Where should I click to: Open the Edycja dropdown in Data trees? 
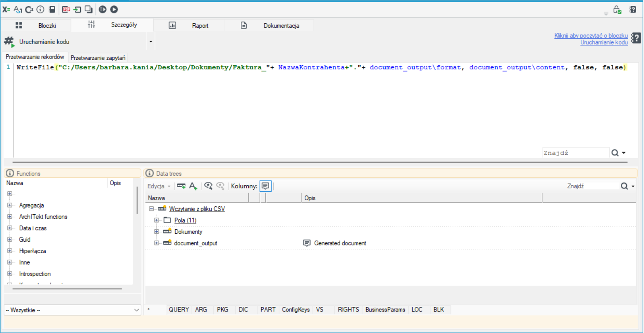click(x=159, y=186)
